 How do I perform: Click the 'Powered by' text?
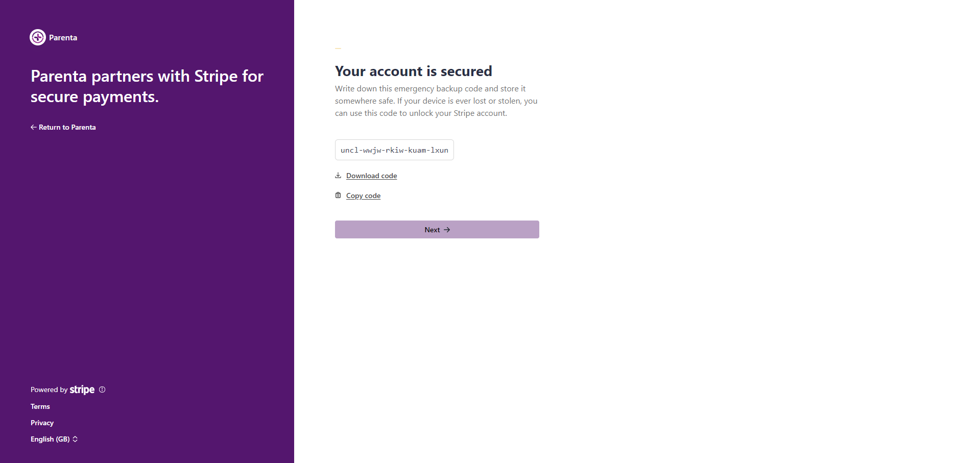point(49,389)
